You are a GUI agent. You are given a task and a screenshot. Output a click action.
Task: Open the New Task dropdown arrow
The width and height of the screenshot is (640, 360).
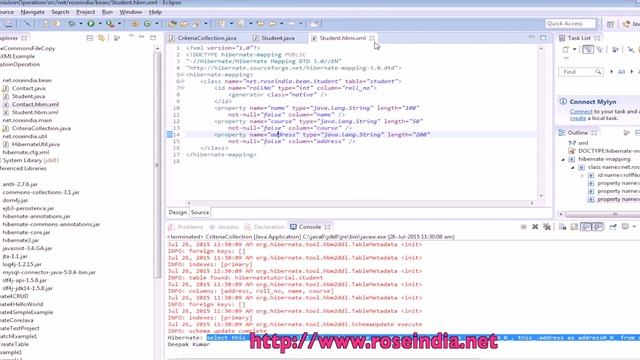point(574,50)
